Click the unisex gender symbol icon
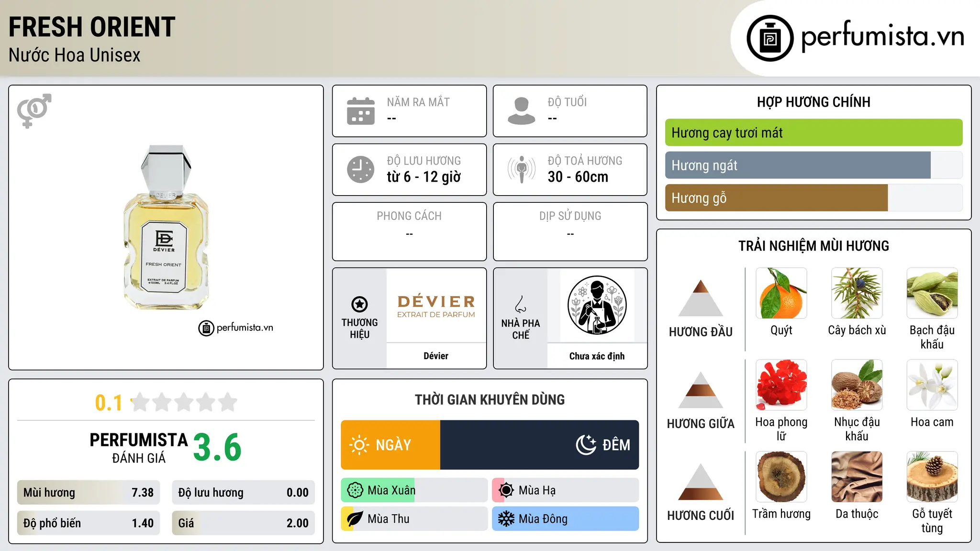 click(34, 111)
